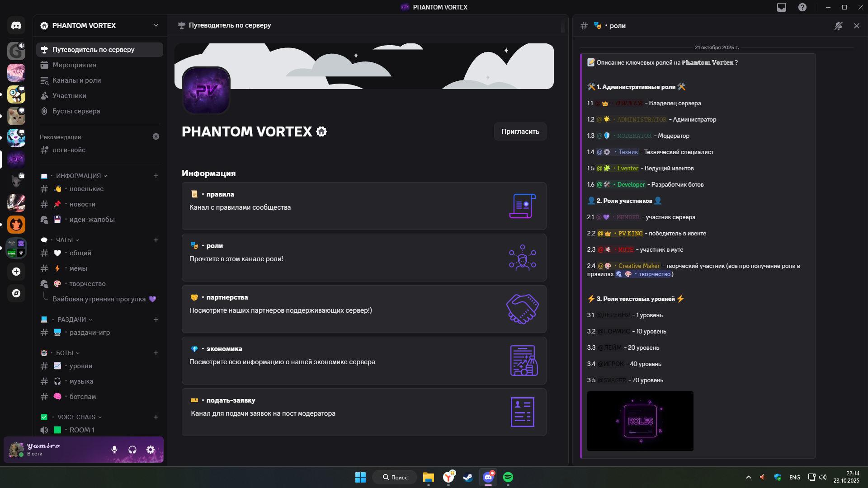Click the Пригласить button
Image resolution: width=868 pixels, height=488 pixels.
point(520,131)
